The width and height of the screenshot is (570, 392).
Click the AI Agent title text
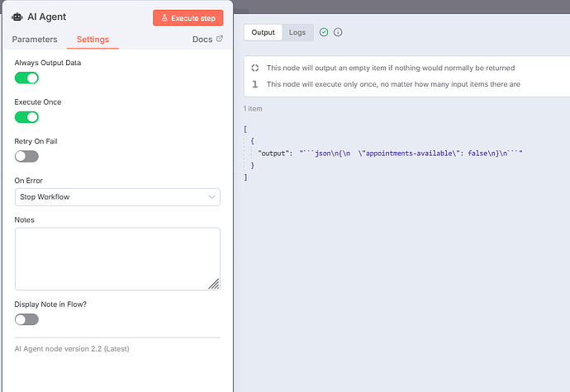pyautogui.click(x=47, y=17)
